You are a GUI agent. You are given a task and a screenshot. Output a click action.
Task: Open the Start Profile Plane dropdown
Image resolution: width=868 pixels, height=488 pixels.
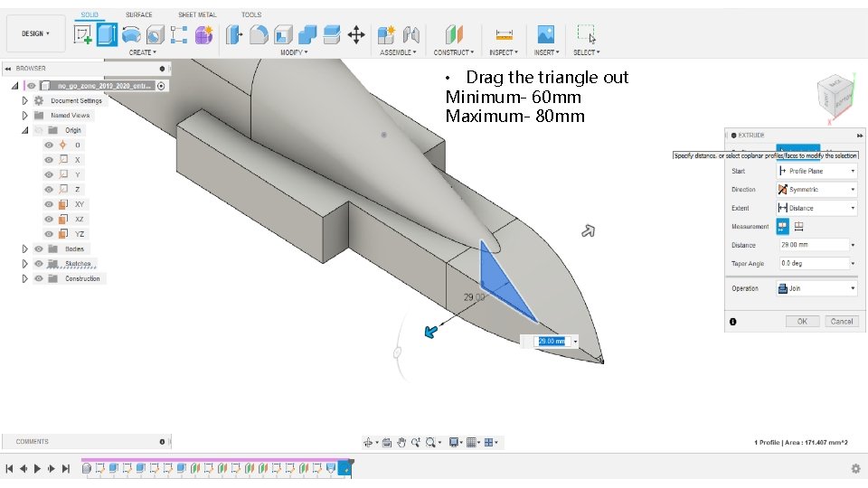coord(817,171)
